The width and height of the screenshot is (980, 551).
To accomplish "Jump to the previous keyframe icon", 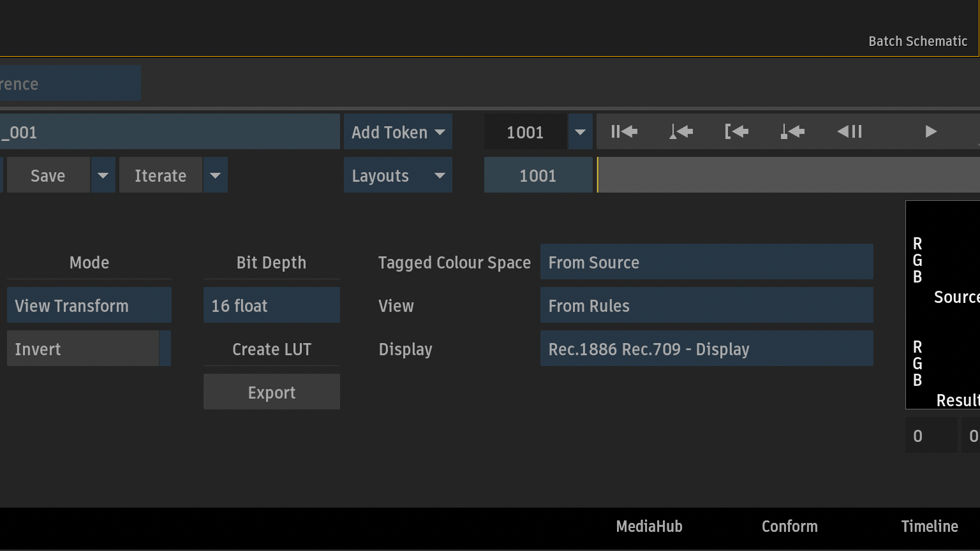I will 681,132.
